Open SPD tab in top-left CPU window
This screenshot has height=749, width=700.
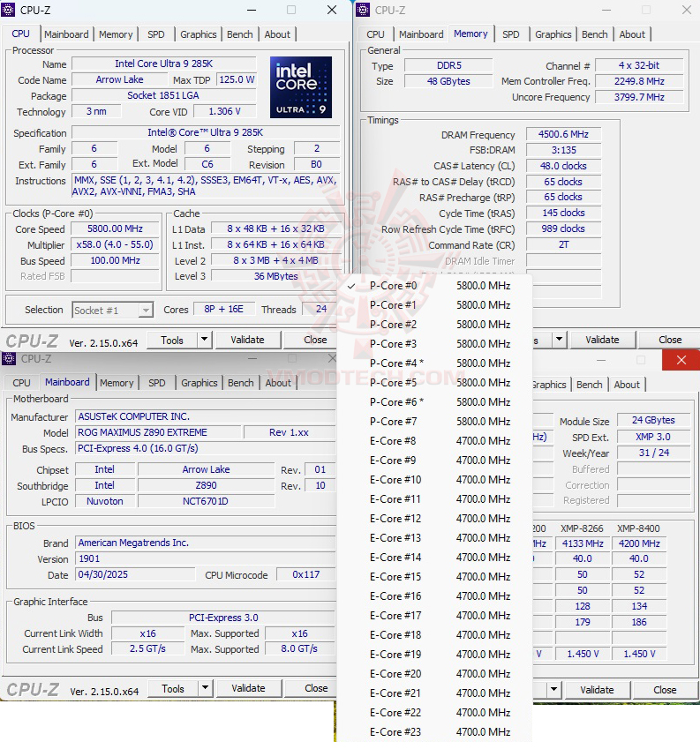tap(156, 34)
